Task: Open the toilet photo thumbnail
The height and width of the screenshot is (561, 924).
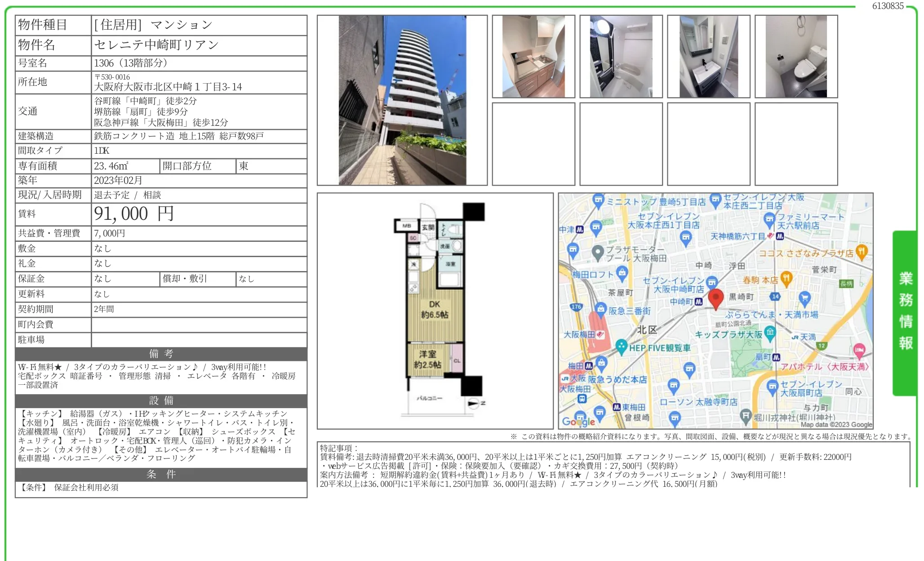Action: click(796, 57)
